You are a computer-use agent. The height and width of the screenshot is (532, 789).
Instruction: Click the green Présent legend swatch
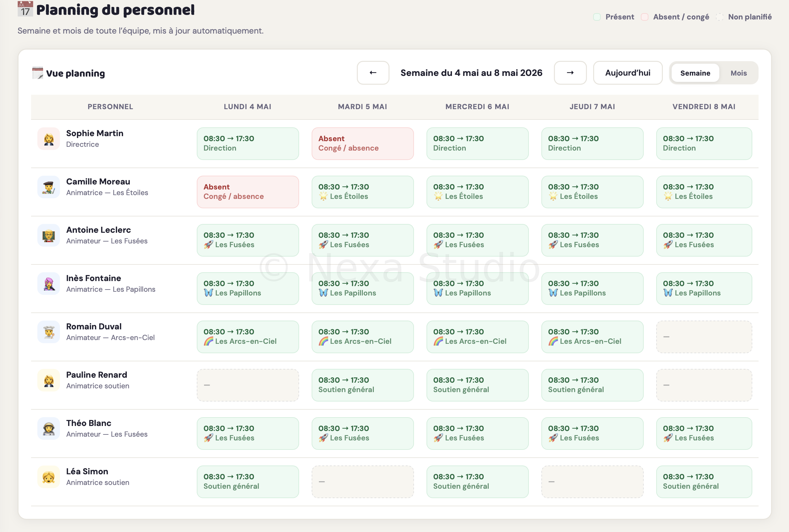597,17
